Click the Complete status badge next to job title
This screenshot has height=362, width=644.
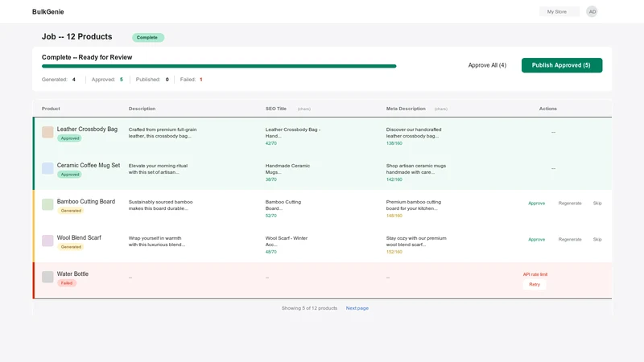click(x=148, y=37)
